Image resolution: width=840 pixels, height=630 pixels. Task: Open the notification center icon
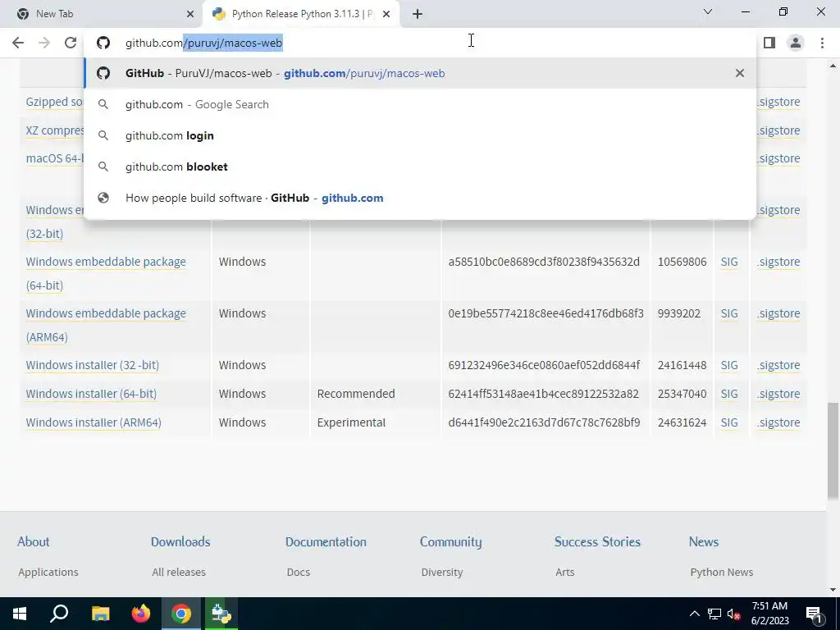tap(814, 614)
